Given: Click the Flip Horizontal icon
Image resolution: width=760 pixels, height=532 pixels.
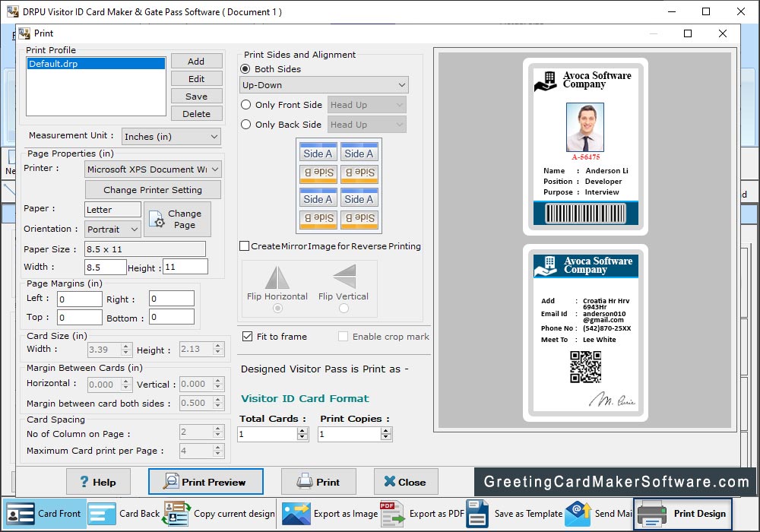Looking at the screenshot, I should point(277,277).
